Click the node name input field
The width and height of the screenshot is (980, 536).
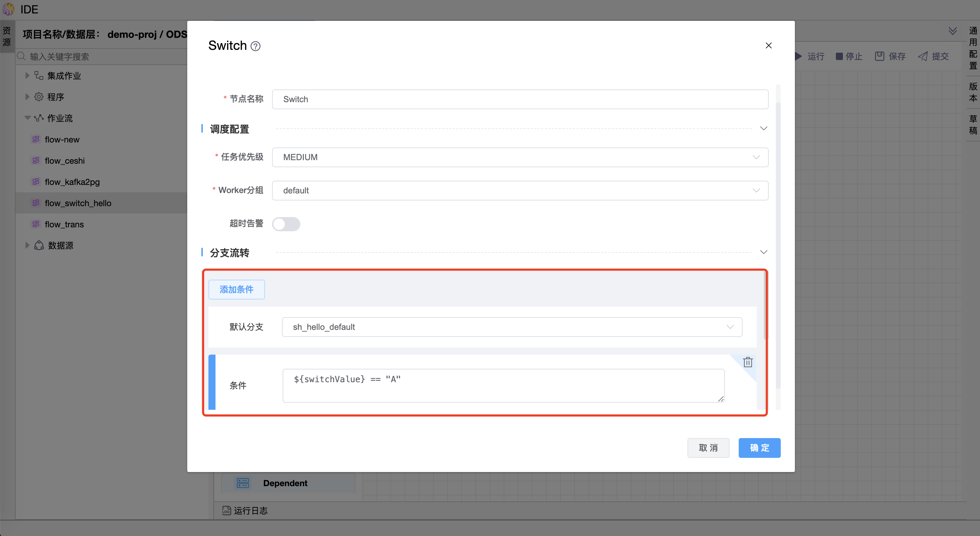[x=520, y=99]
